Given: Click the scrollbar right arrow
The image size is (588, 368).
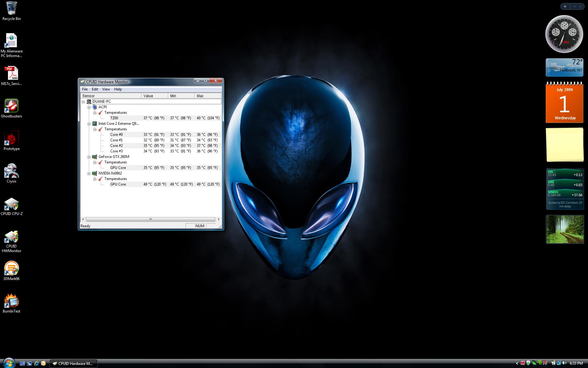Looking at the screenshot, I should [219, 219].
